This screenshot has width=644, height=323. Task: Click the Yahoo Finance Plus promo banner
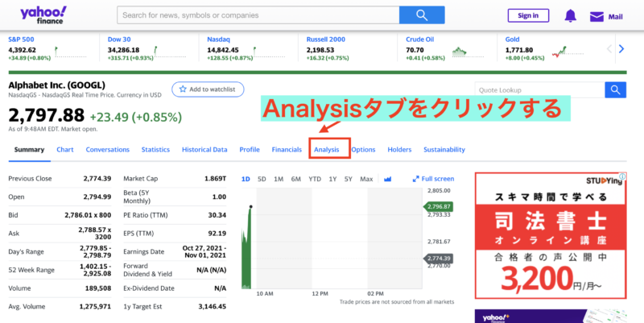(551, 316)
